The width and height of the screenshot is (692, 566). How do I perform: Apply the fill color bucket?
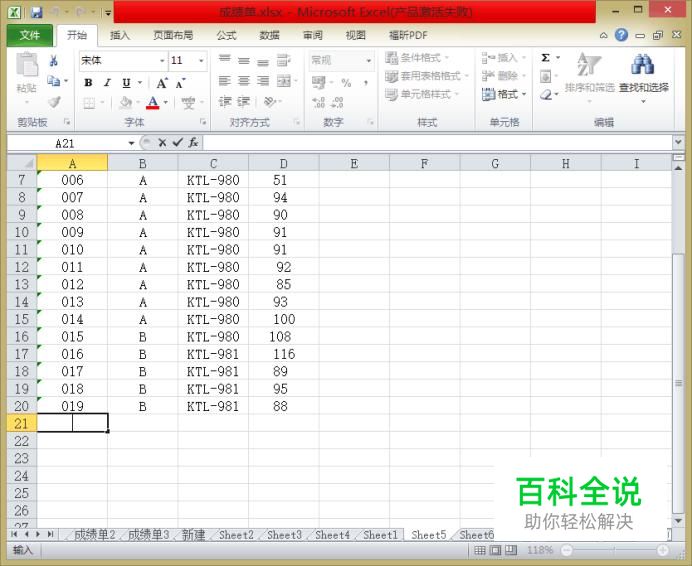pyautogui.click(x=126, y=102)
